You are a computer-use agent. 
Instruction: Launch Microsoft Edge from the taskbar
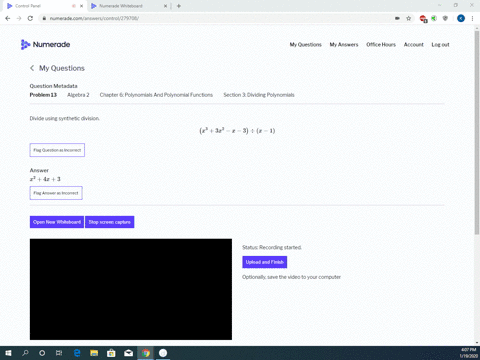tap(77, 353)
